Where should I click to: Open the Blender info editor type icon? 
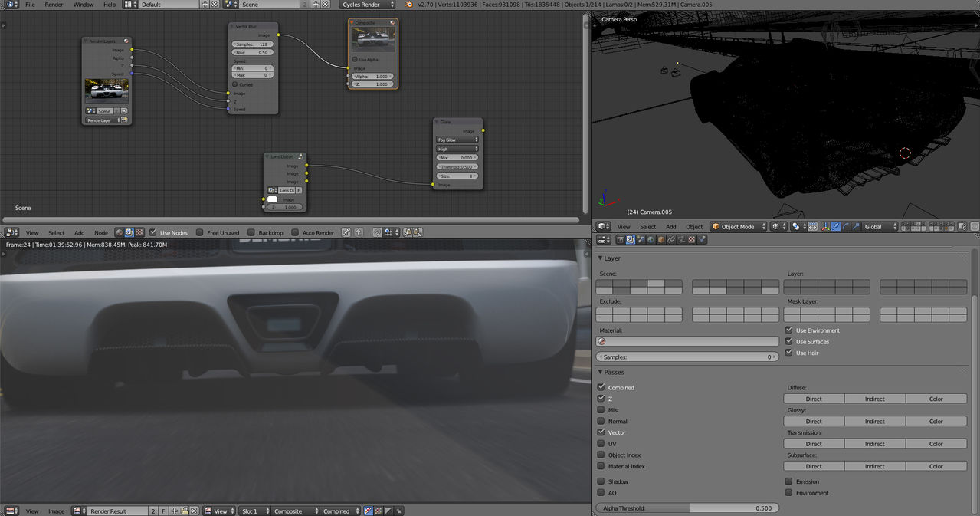(10, 5)
